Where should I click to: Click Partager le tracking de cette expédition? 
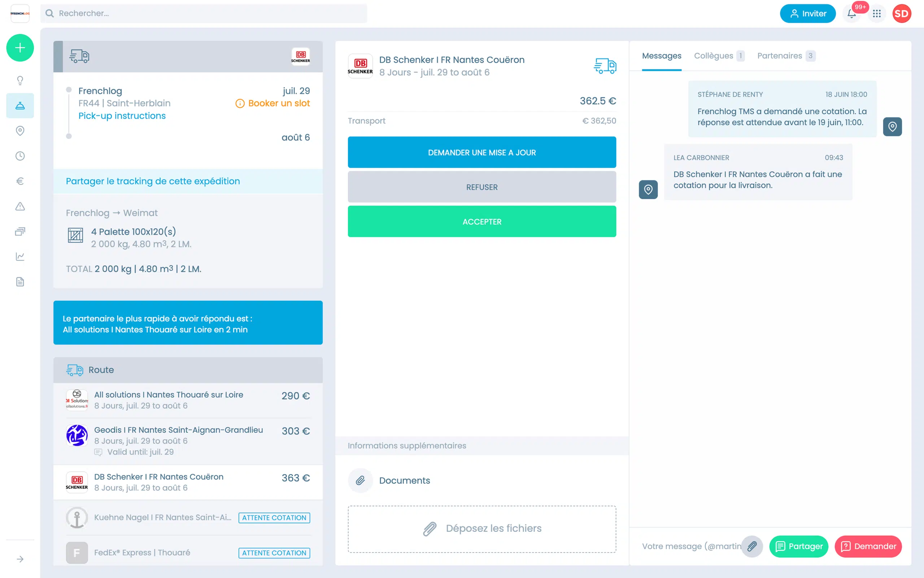click(153, 181)
